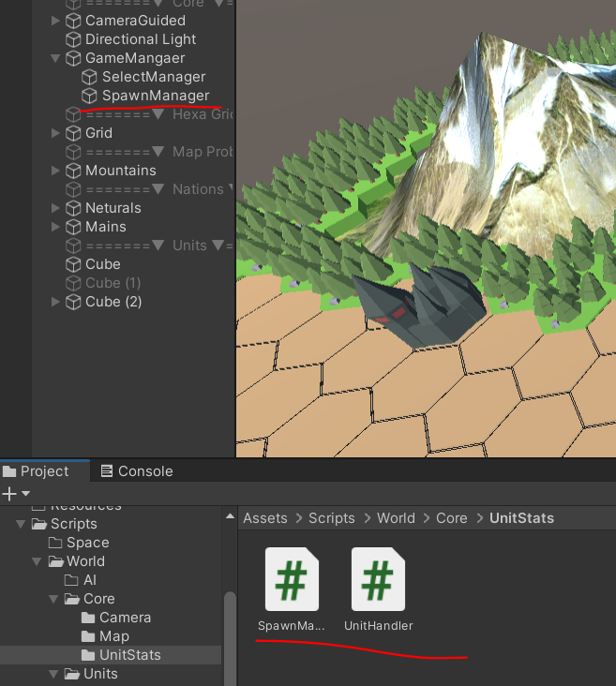This screenshot has height=686, width=616.
Task: Expand the Grid object arrow
Action: 55,133
